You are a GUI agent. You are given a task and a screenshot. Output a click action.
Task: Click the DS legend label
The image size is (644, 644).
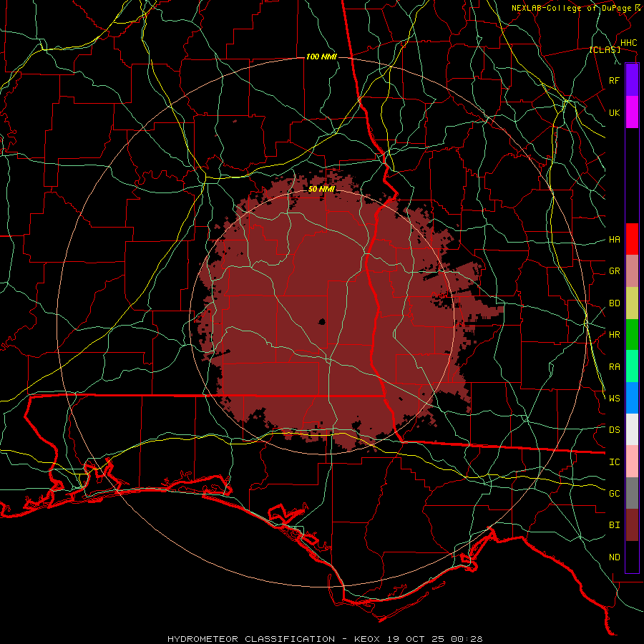pyautogui.click(x=614, y=430)
